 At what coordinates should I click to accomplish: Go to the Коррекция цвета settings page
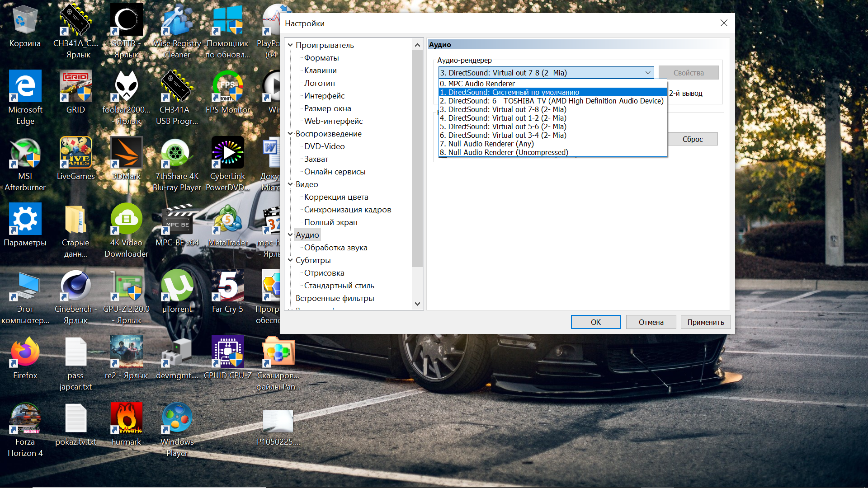pyautogui.click(x=336, y=197)
